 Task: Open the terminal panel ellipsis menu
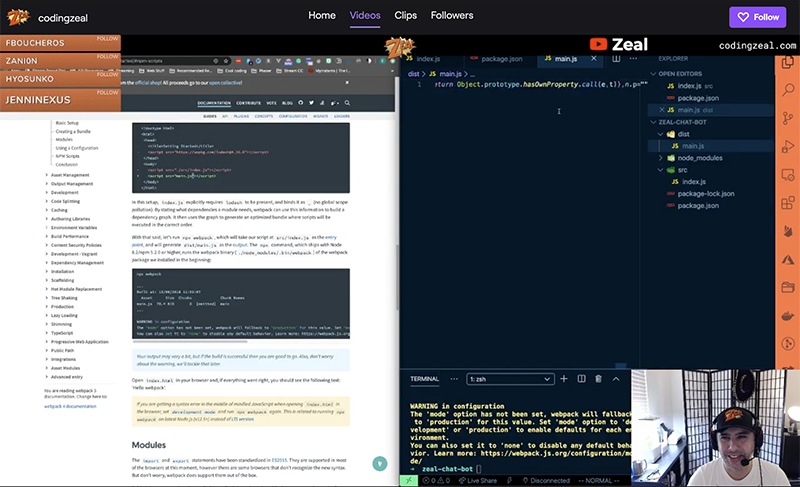point(454,379)
